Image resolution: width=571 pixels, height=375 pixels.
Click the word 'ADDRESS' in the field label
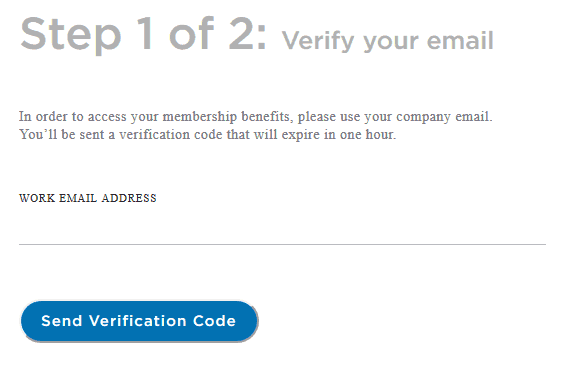tap(129, 198)
